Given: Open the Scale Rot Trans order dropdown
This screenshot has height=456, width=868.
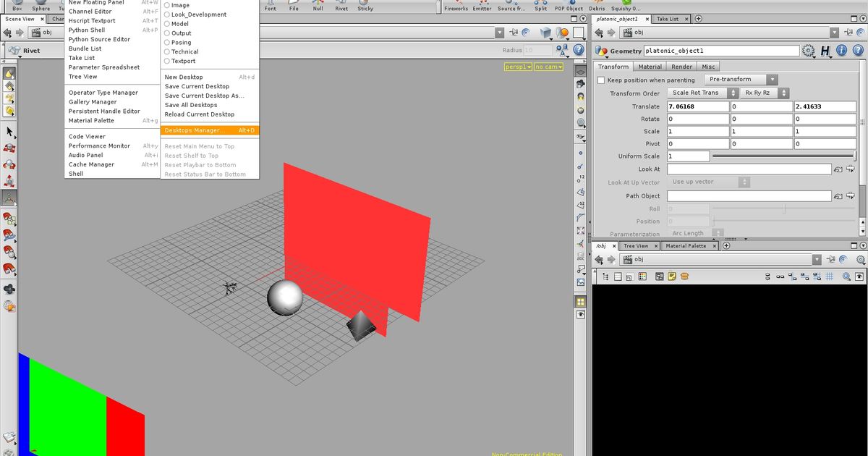Looking at the screenshot, I should [x=702, y=93].
